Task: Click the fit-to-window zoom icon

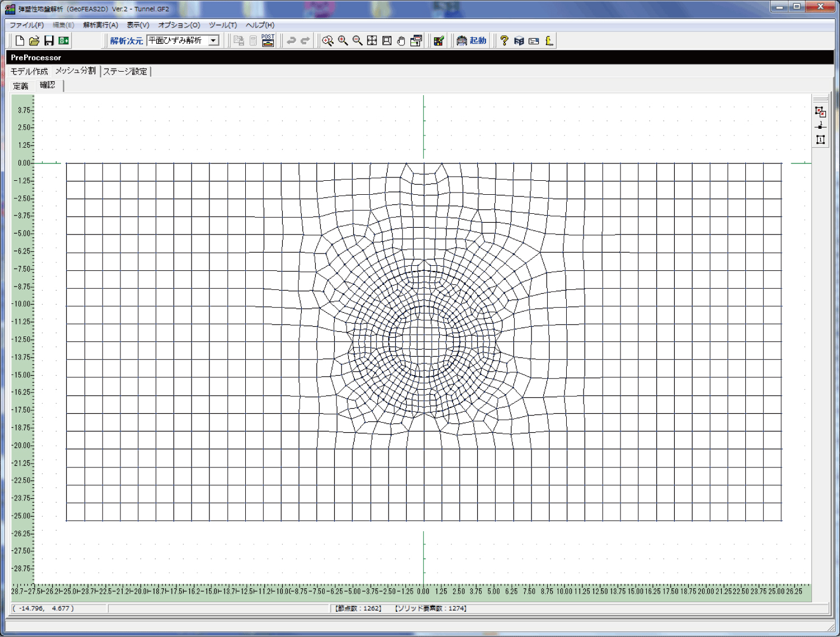Action: (x=372, y=41)
